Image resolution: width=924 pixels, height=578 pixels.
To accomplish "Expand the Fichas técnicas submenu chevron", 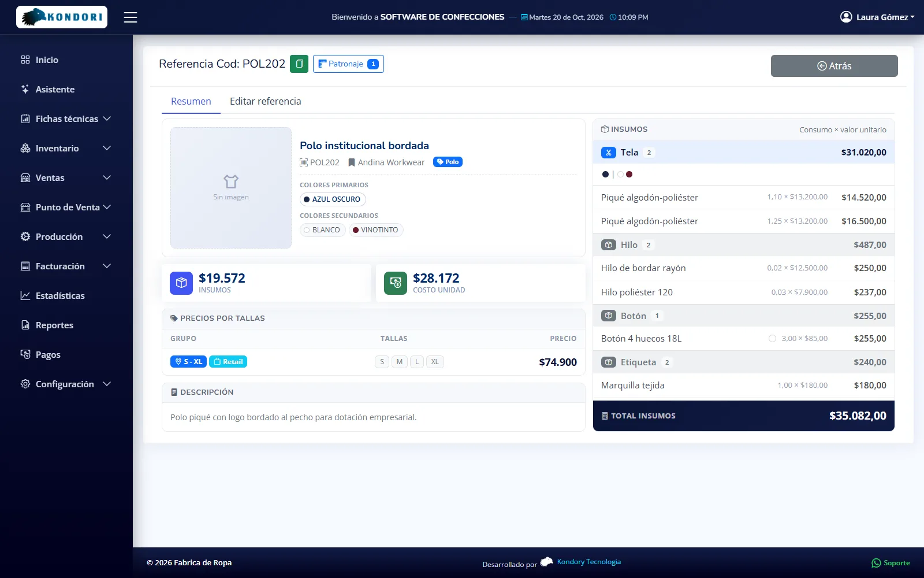I will [x=107, y=118].
